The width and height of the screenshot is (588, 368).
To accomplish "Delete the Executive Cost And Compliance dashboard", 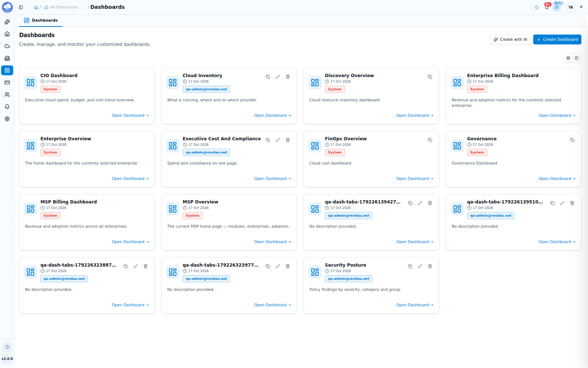I will (x=288, y=140).
